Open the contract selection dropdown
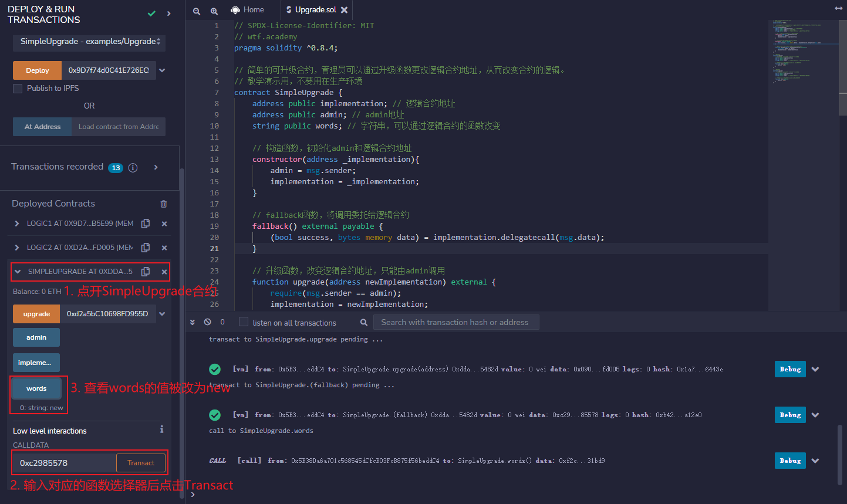The width and height of the screenshot is (847, 504). point(89,42)
